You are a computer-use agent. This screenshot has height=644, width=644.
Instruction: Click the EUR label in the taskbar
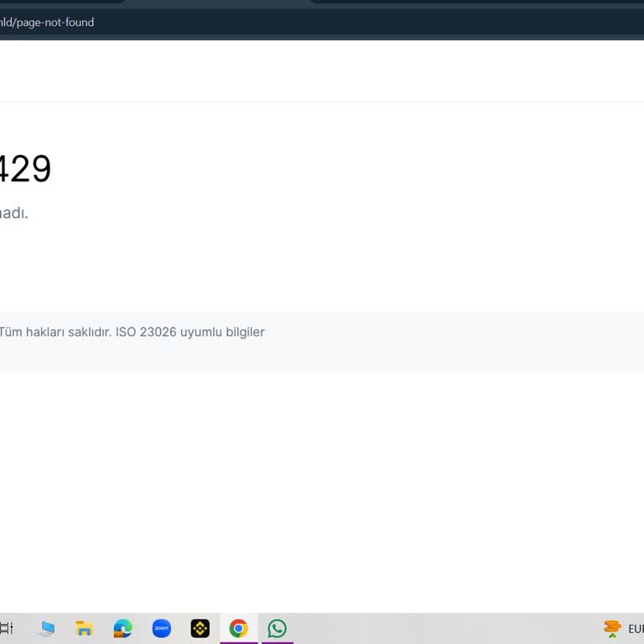pyautogui.click(x=636, y=629)
